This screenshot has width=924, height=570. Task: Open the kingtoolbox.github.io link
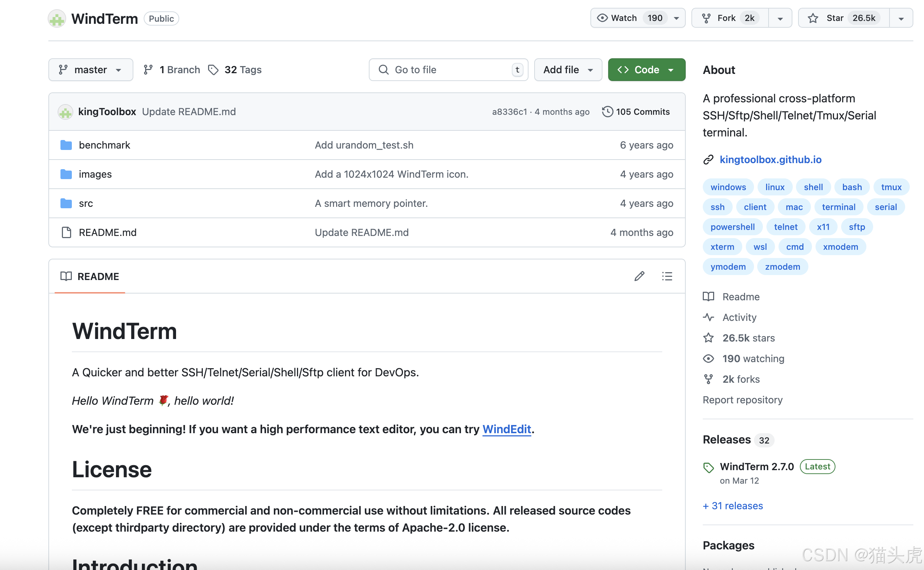point(770,160)
